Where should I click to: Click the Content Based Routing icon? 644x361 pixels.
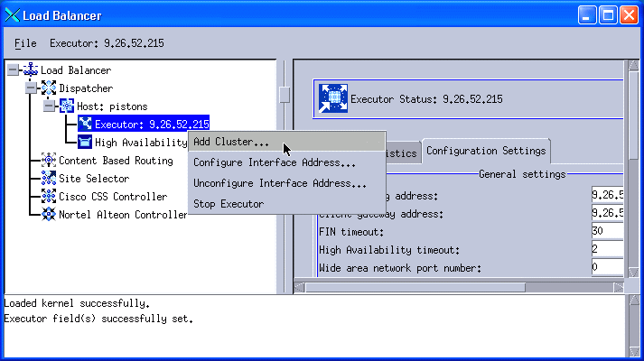click(x=49, y=161)
